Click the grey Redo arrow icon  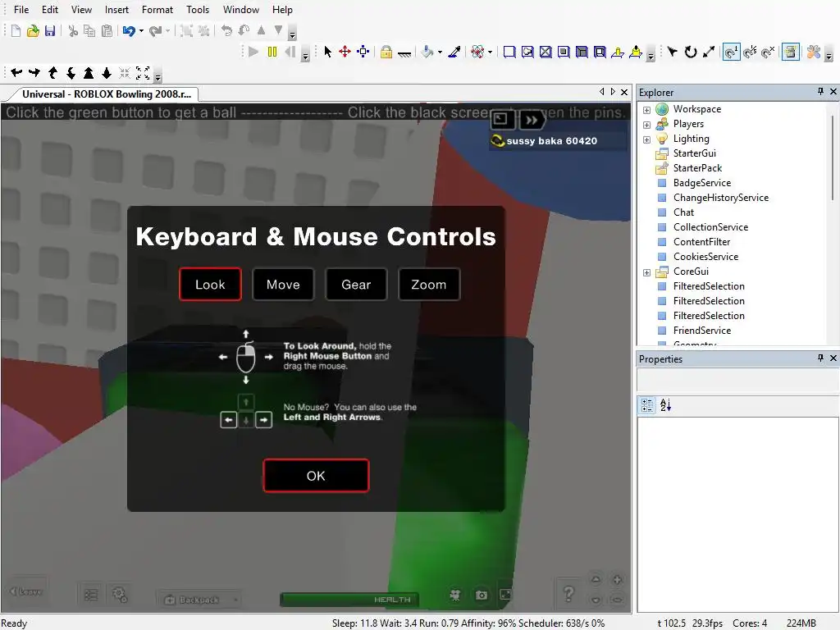pos(155,31)
